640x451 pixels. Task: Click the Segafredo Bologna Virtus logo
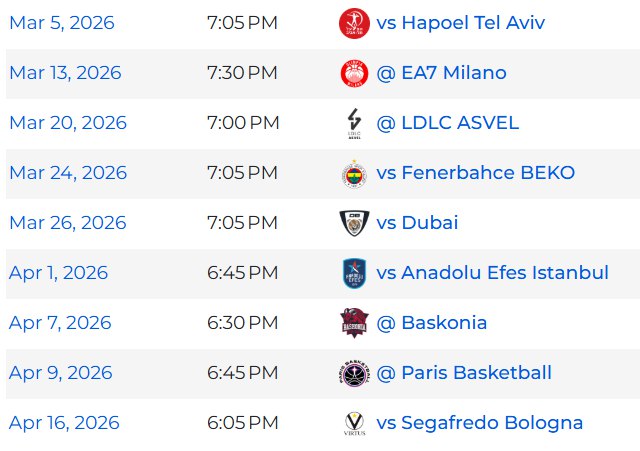pos(355,423)
